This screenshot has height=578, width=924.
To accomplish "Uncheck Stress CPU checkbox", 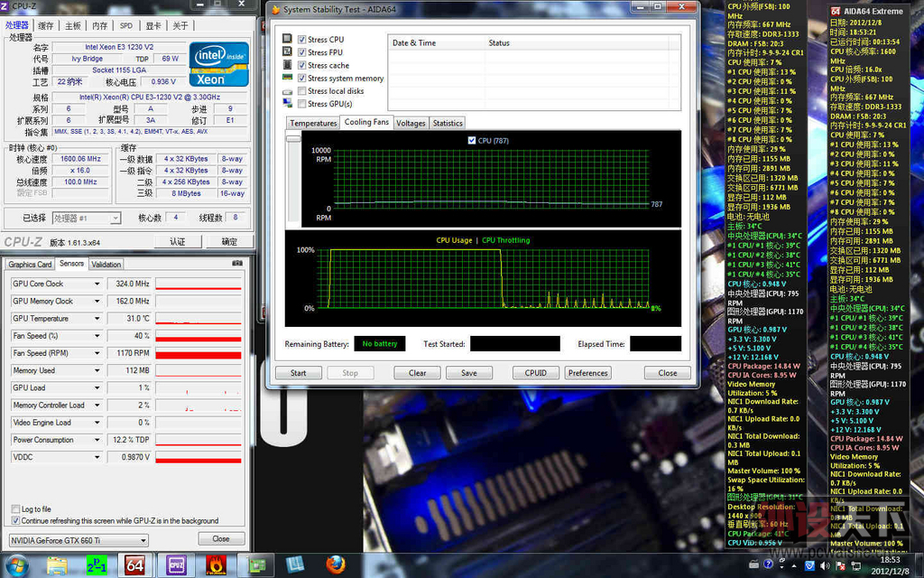I will click(x=301, y=40).
